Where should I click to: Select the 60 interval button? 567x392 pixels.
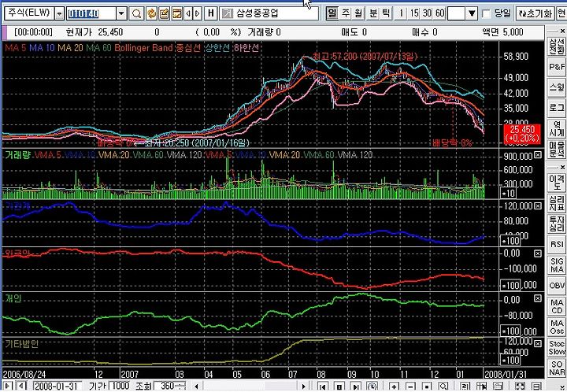click(440, 13)
